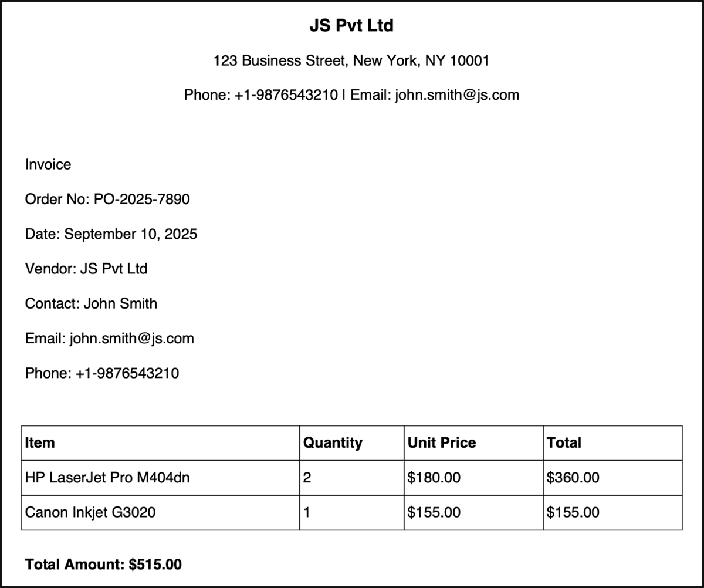Viewport: 704px width, 588px height.
Task: Click the Vendor: JS Pvt Ltd line
Action: [86, 269]
